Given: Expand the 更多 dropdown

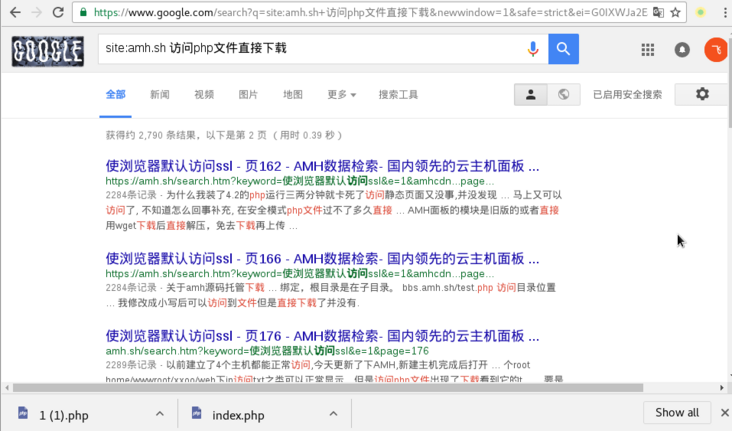Looking at the screenshot, I should pyautogui.click(x=341, y=95).
